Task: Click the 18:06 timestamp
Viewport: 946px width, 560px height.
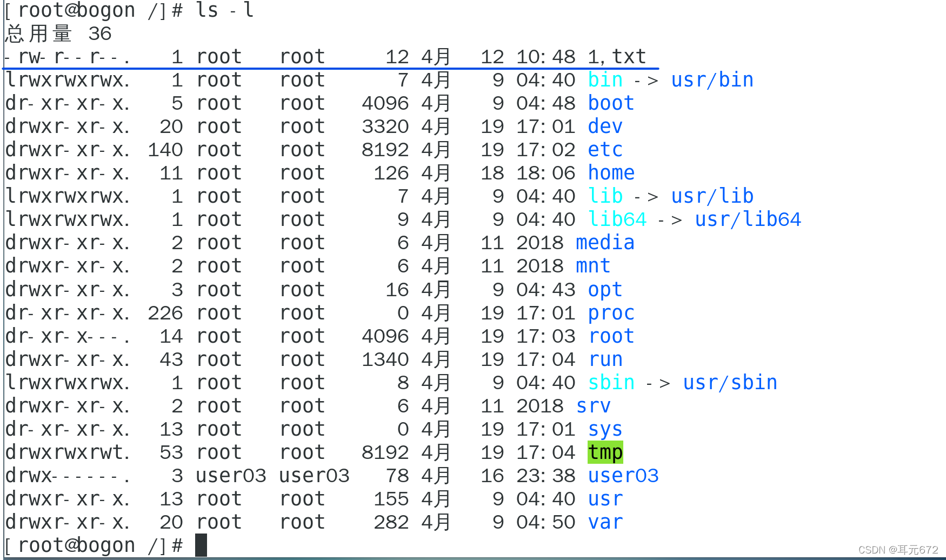Action: 545,173
